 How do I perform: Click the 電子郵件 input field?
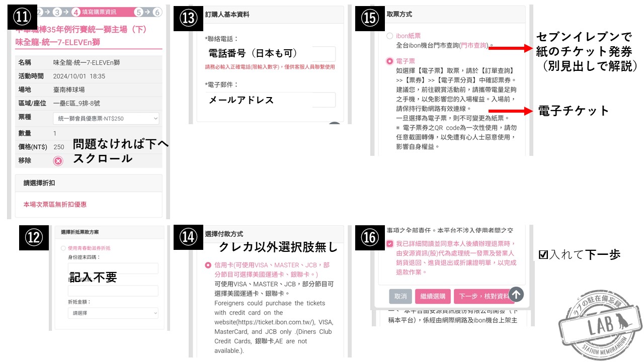(271, 100)
